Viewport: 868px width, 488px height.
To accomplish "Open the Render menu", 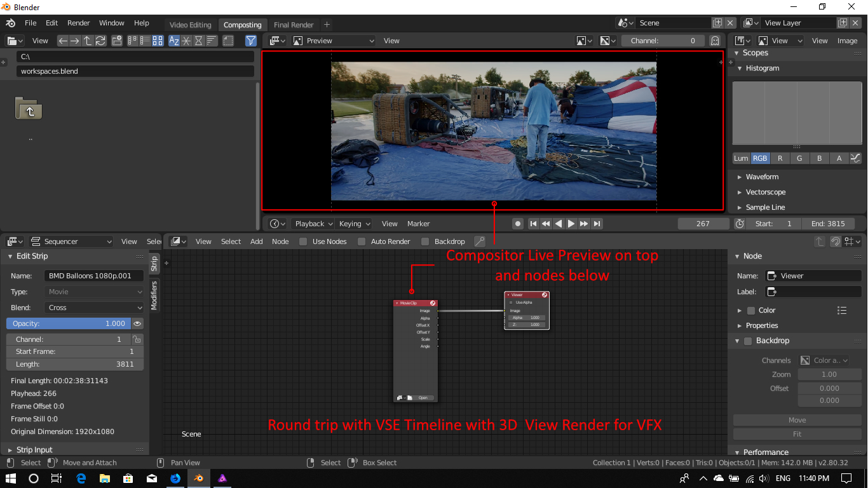I will click(79, 23).
